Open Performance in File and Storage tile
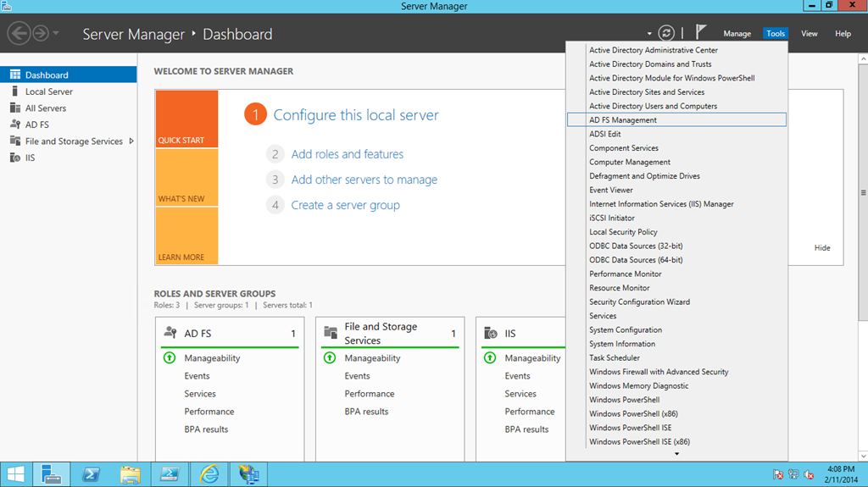868x487 pixels. (370, 394)
